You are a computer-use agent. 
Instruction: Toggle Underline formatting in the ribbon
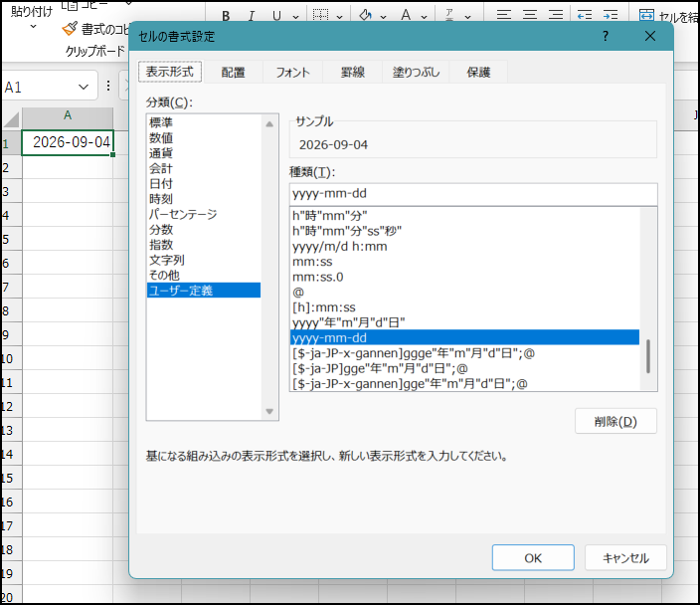click(x=276, y=16)
